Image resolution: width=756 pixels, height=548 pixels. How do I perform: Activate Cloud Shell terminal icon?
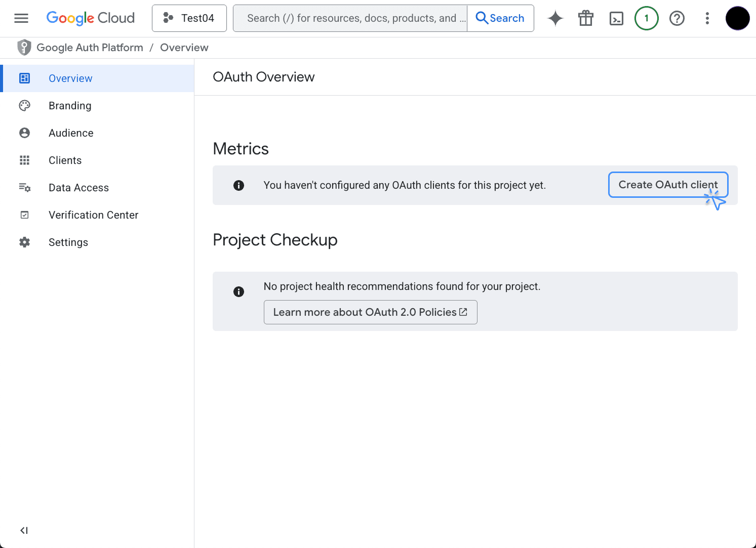tap(616, 18)
